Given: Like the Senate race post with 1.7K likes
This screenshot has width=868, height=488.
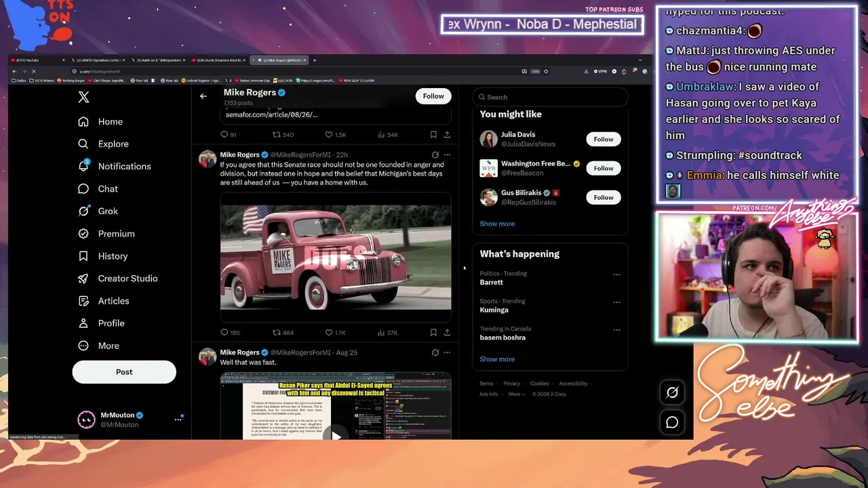Looking at the screenshot, I should pos(335,333).
